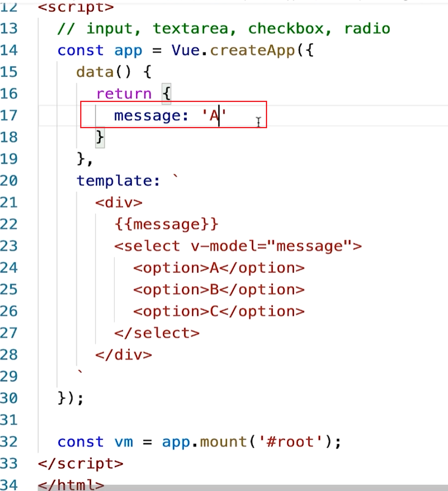Click line number 23 in the gutter
This screenshot has width=448, height=491.
click(x=9, y=246)
